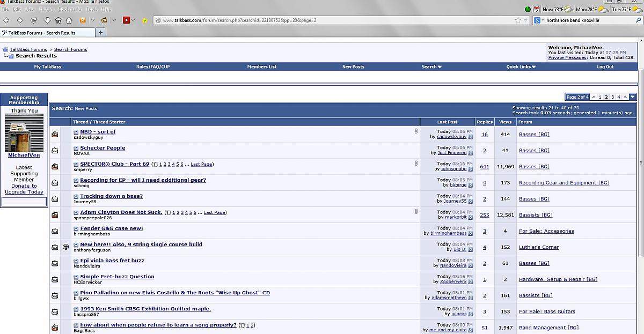Open the File menu
The width and height of the screenshot is (644, 334).
tap(5, 9)
